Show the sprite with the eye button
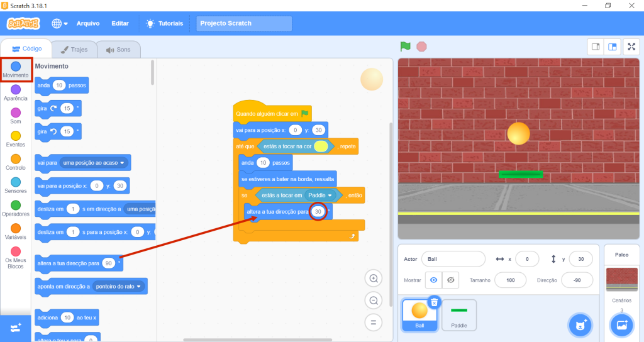Viewport: 644px width, 342px height. tap(434, 280)
